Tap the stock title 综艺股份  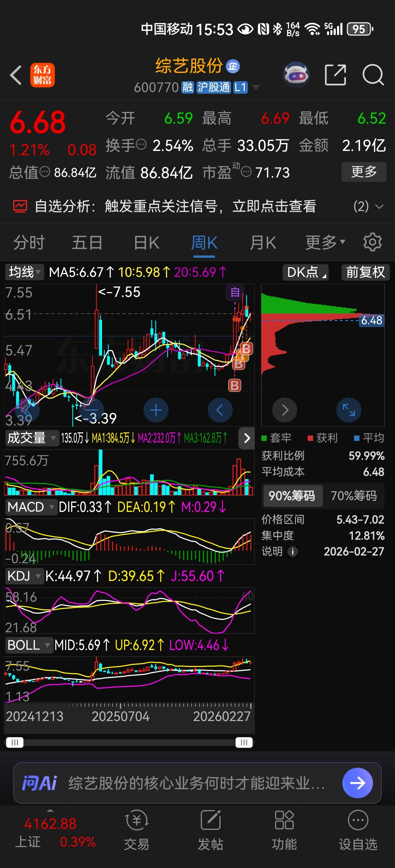(189, 66)
